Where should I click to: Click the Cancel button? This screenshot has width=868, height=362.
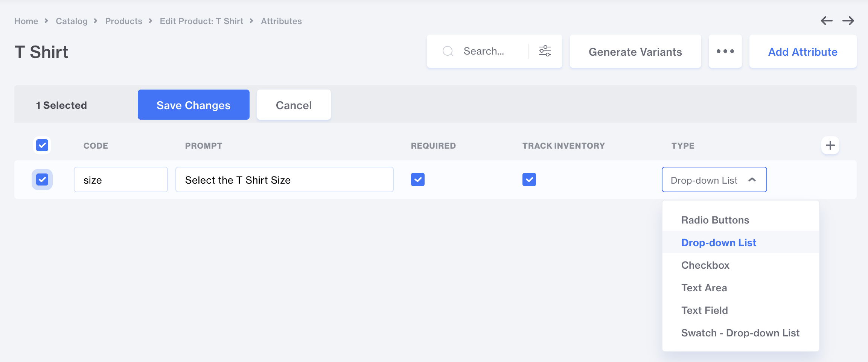tap(294, 105)
